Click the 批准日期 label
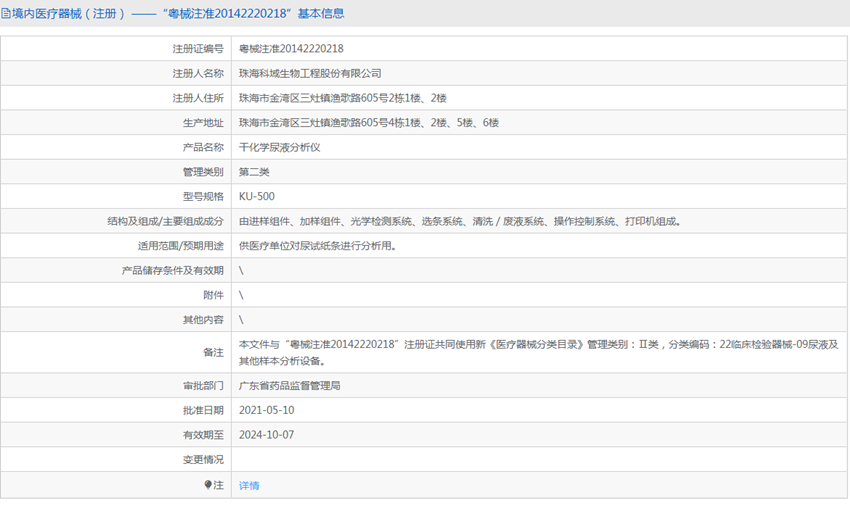Screen dimensions: 850x505 [203, 410]
